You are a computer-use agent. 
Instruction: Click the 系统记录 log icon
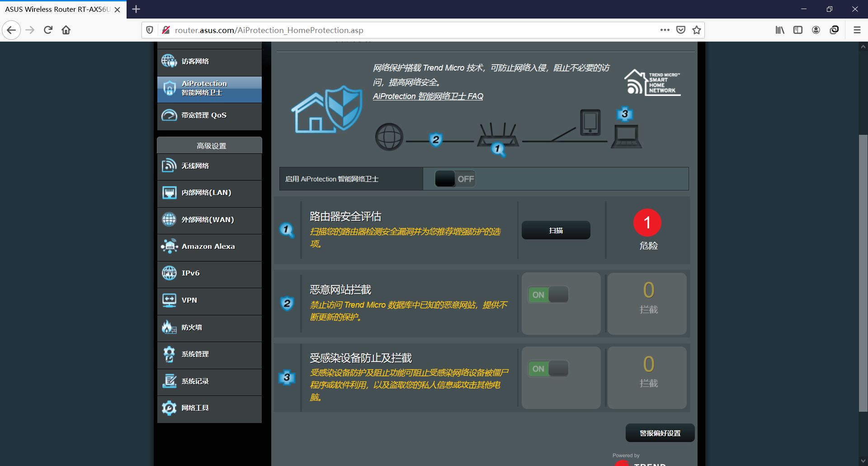pos(169,381)
